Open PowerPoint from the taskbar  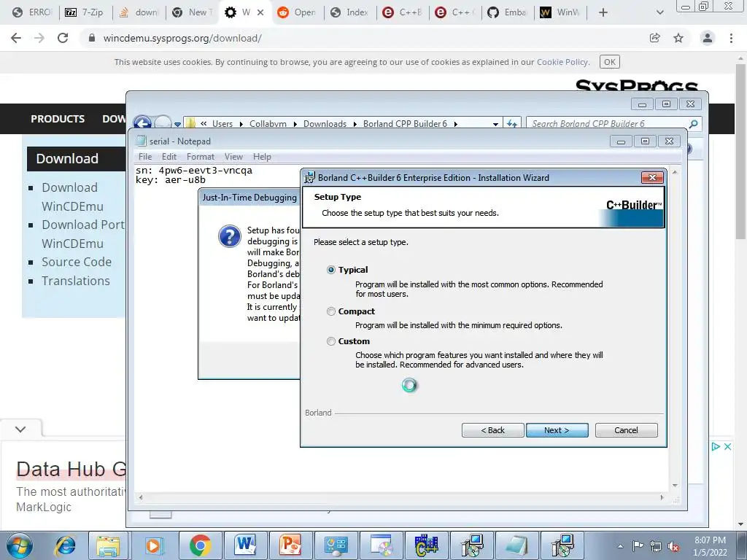(290, 545)
